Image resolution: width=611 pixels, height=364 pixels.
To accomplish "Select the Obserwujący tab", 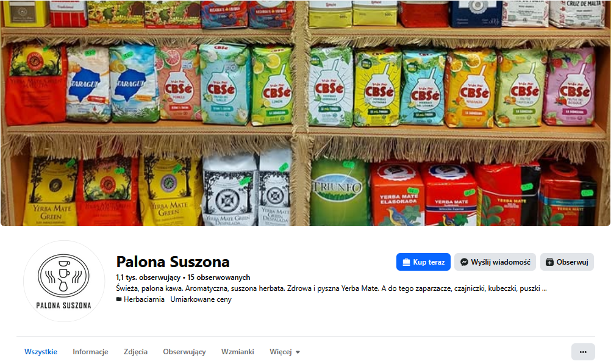I will [x=184, y=352].
